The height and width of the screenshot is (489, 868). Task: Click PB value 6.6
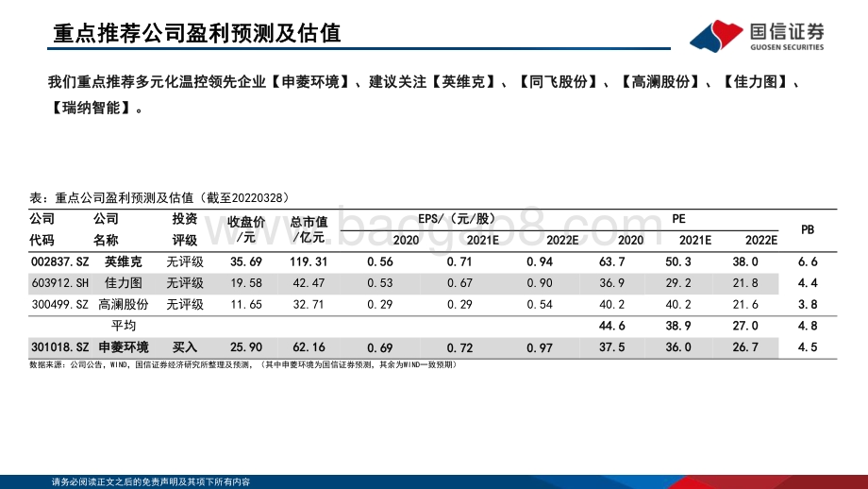(x=808, y=261)
